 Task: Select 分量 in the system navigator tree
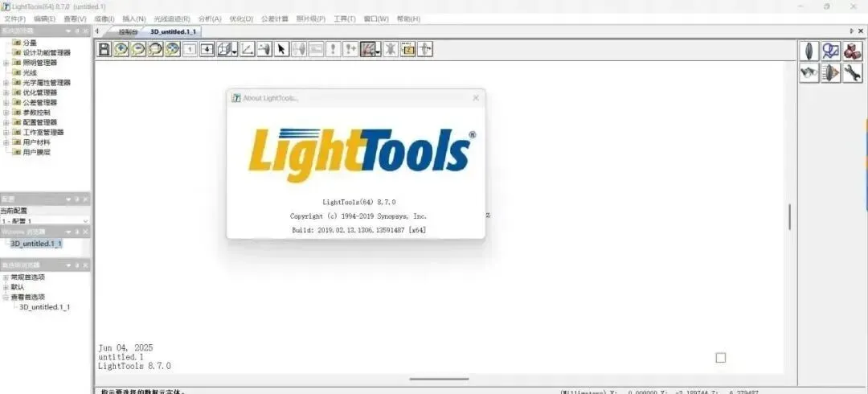(x=30, y=43)
